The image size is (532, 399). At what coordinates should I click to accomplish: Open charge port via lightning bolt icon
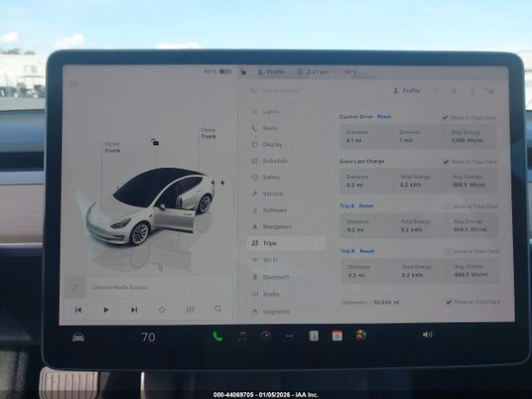point(223,183)
